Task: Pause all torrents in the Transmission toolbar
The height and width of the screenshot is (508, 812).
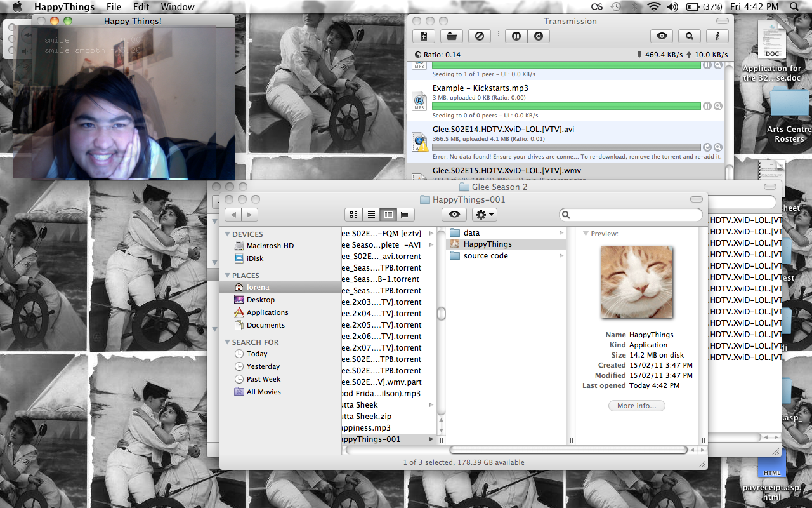Action: point(516,36)
